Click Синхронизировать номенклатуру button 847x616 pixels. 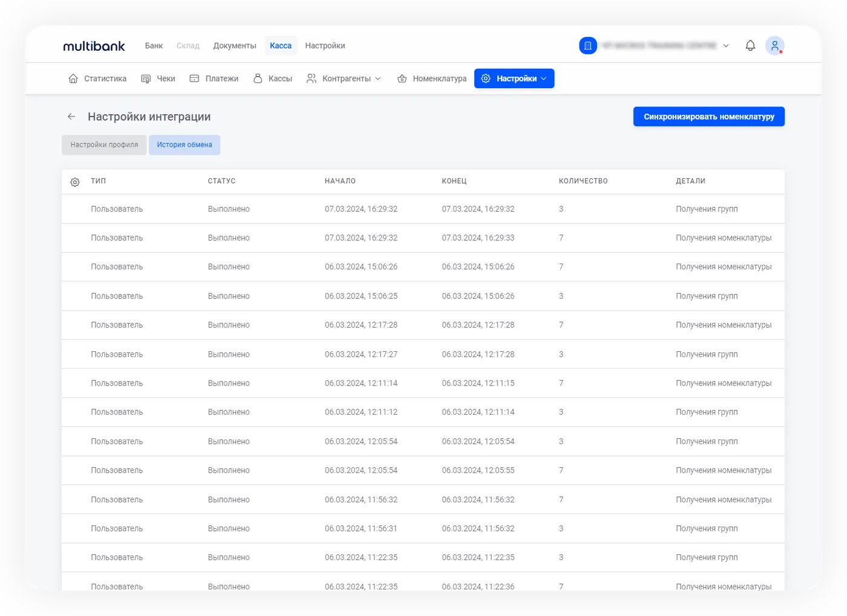709,117
